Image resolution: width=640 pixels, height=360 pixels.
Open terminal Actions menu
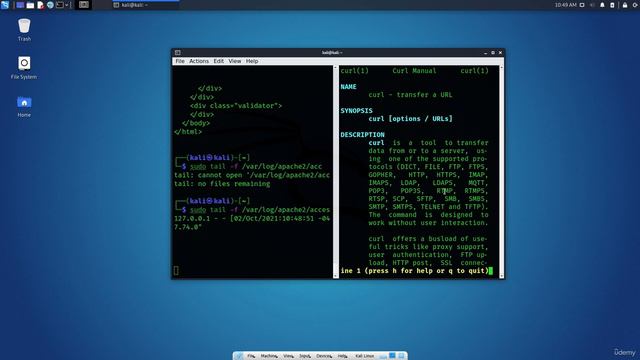pos(199,61)
